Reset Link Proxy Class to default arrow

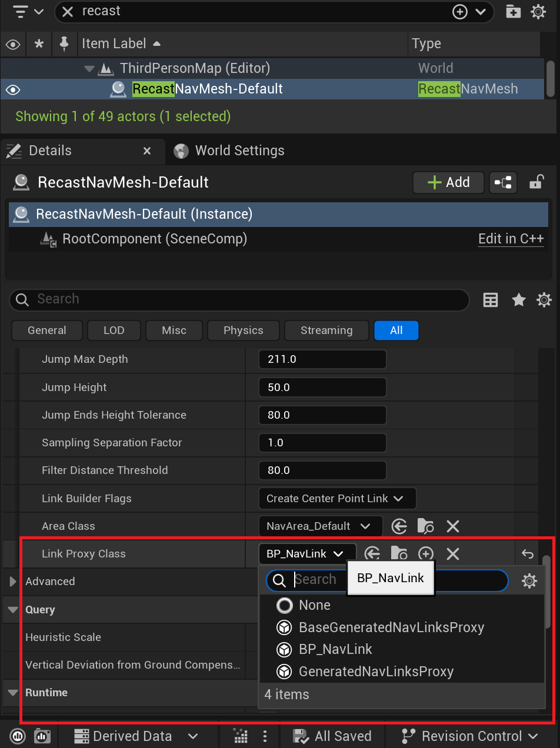point(527,554)
